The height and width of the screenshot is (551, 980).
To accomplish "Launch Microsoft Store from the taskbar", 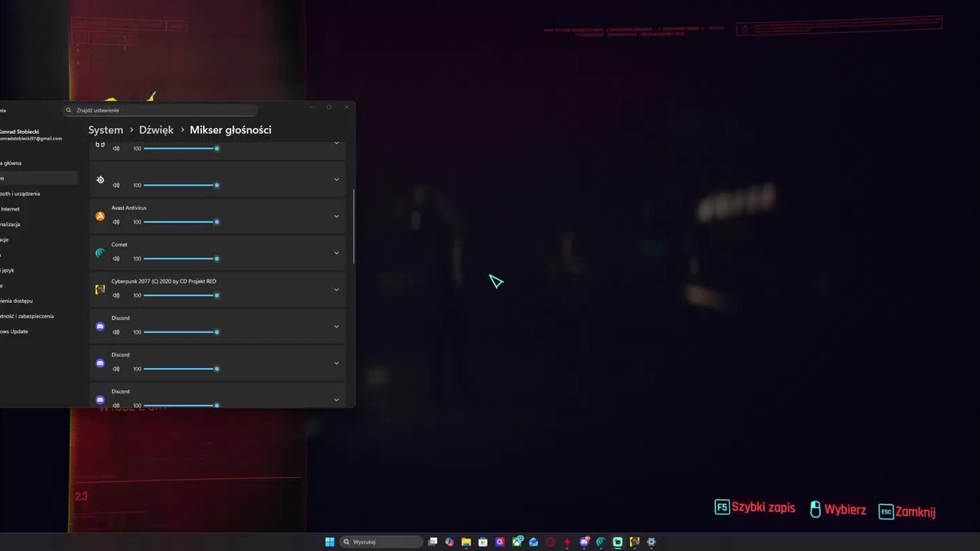I will coord(483,542).
